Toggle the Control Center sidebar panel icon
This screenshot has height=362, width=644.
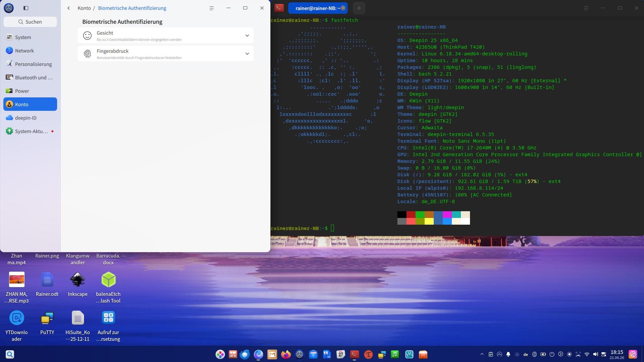click(x=26, y=8)
